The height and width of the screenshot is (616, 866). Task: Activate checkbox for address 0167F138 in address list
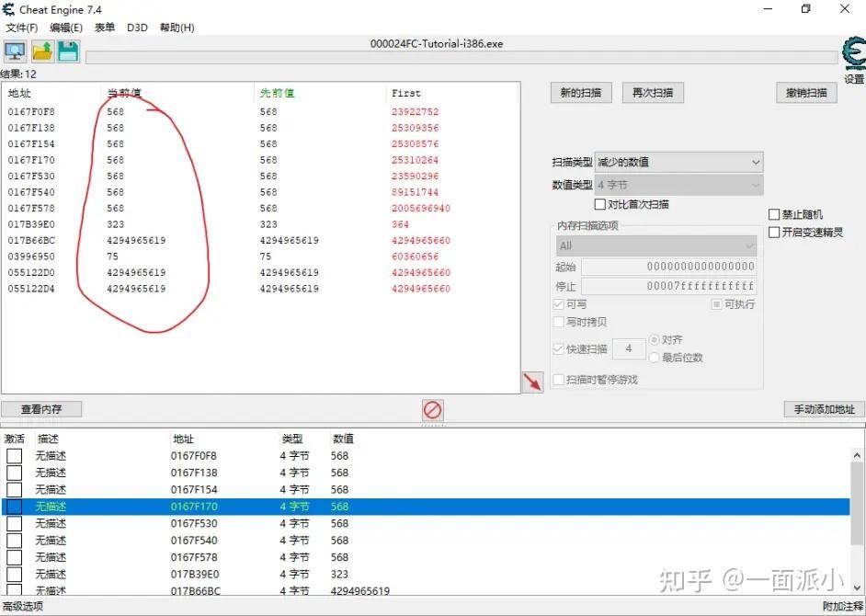(15, 473)
